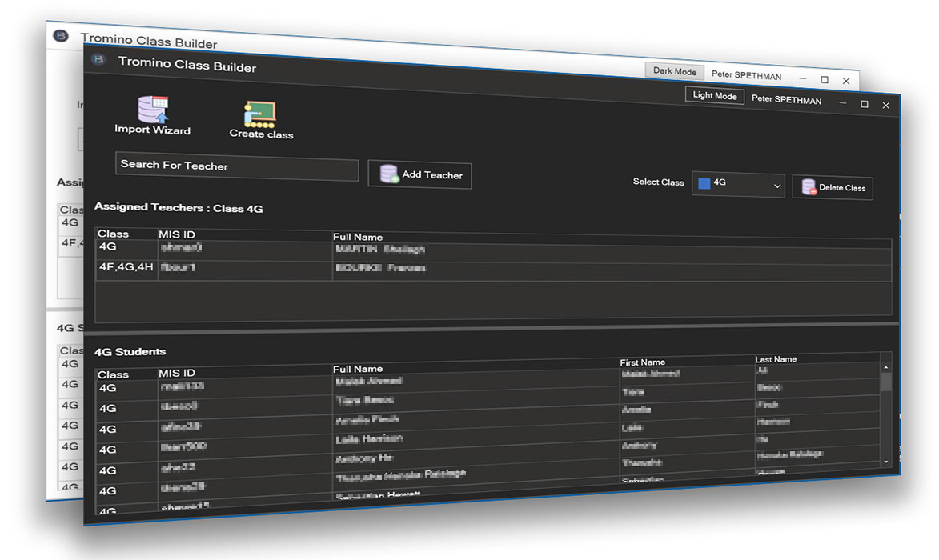
Task: Minimize the dark Tromino Class Builder window
Action: pos(842,103)
